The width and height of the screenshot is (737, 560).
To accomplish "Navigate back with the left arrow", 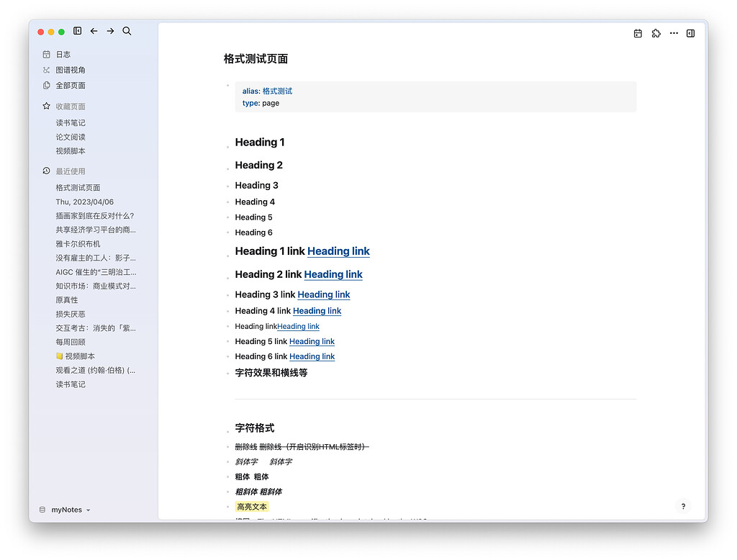I will (x=94, y=31).
